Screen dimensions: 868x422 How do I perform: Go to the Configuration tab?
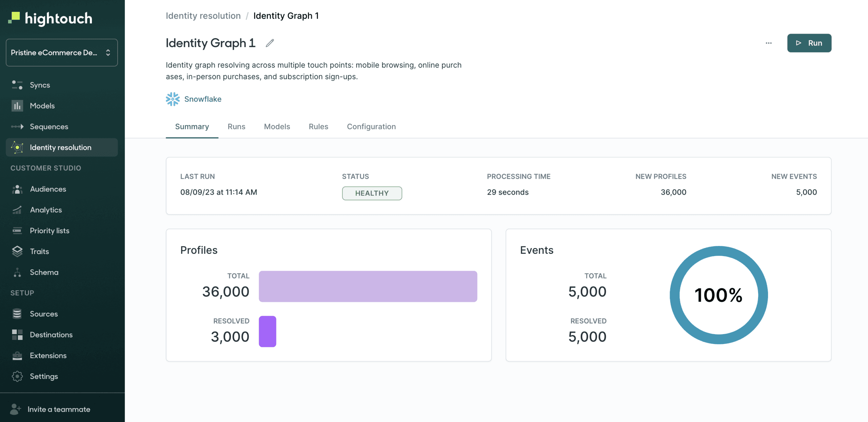[x=371, y=127]
